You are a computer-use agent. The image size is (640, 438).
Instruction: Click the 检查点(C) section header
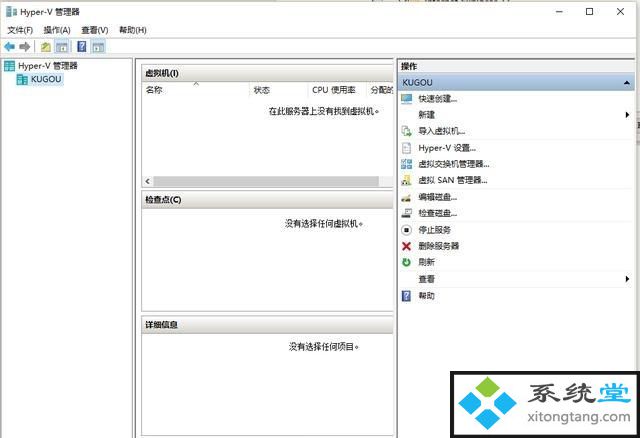pyautogui.click(x=267, y=200)
